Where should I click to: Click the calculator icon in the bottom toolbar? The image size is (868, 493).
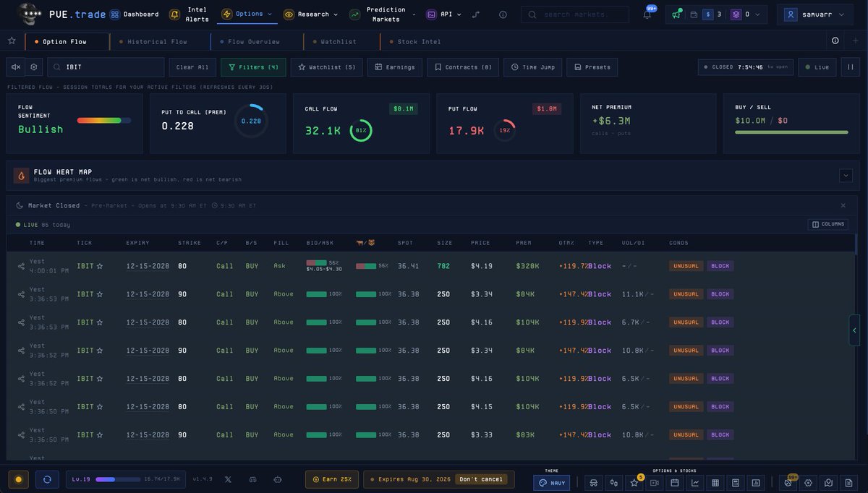[x=736, y=483]
